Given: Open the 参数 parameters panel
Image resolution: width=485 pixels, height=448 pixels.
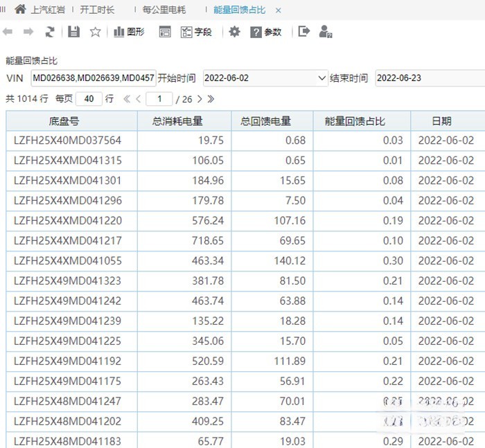Looking at the screenshot, I should (266, 32).
